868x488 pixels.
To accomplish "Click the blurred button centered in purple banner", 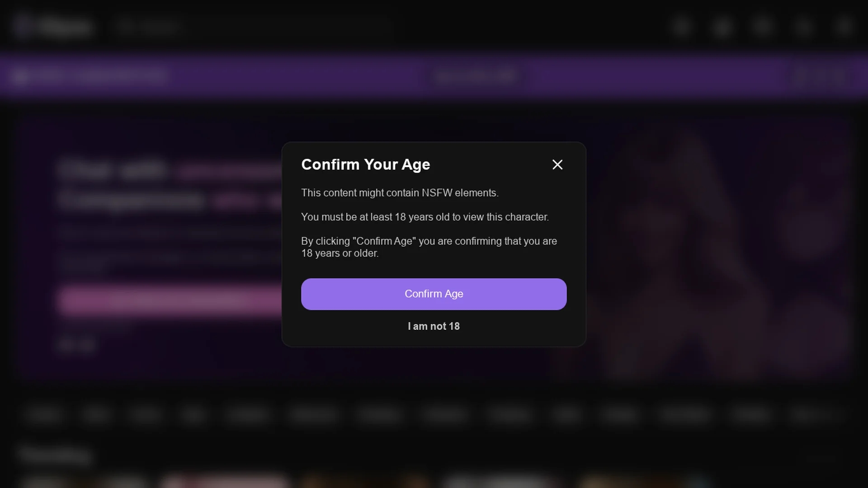I will (x=475, y=76).
